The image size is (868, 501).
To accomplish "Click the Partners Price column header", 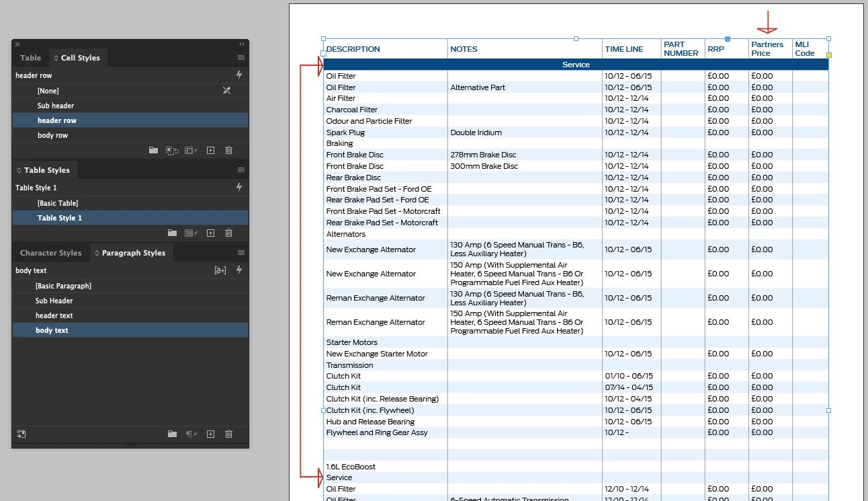I will coord(771,49).
